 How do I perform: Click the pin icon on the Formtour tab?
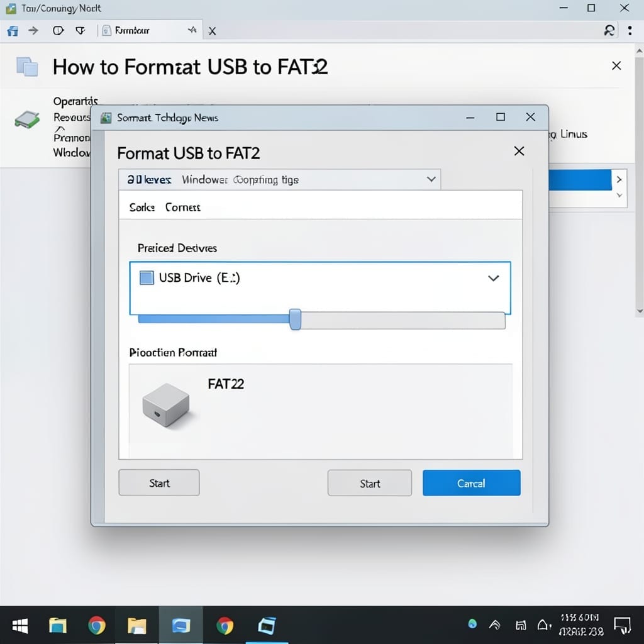click(x=192, y=30)
